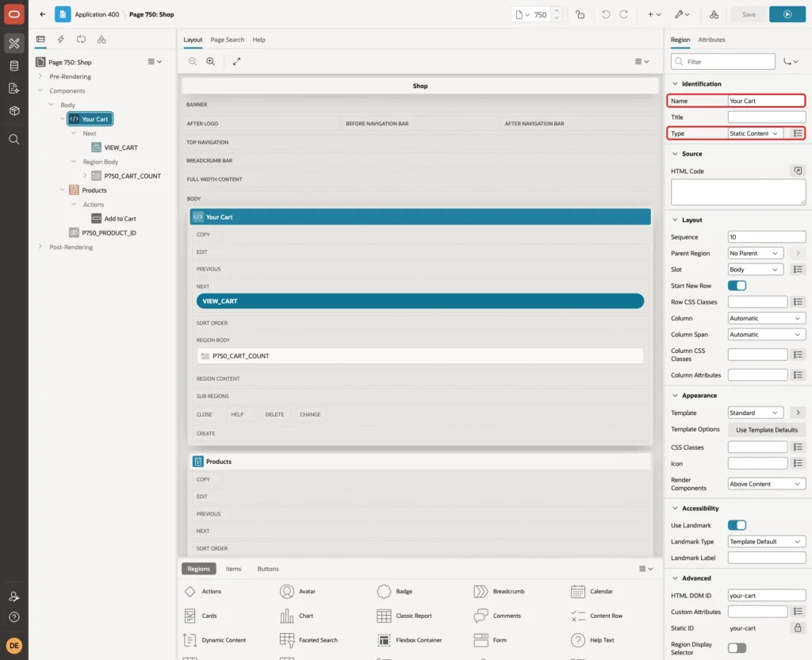Open the Landmark Type dropdown
This screenshot has height=660, width=812.
[767, 542]
